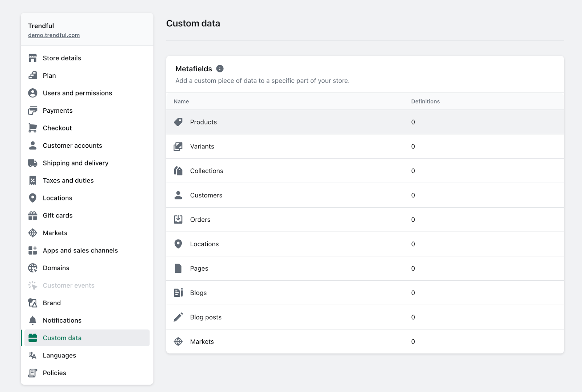Image resolution: width=582 pixels, height=392 pixels.
Task: Click the sidebar Locations pin icon
Action: tap(33, 198)
